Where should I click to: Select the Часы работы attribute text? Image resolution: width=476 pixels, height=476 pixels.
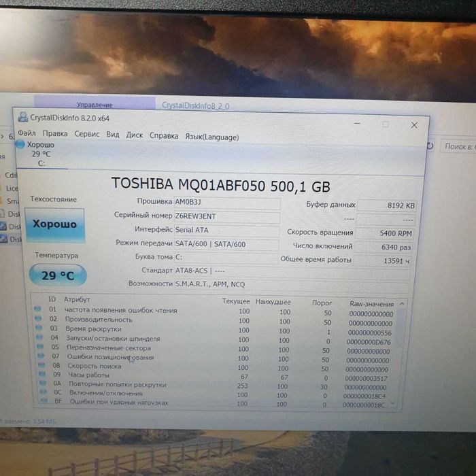88,375
